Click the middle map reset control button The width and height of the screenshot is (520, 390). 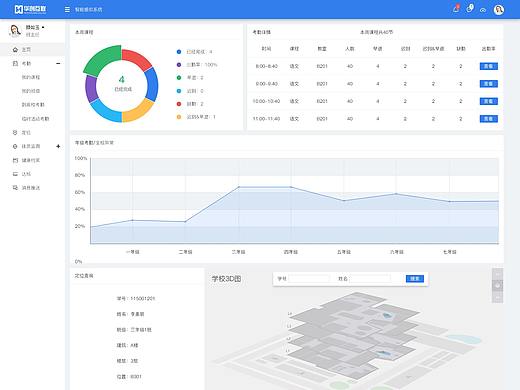[498, 286]
